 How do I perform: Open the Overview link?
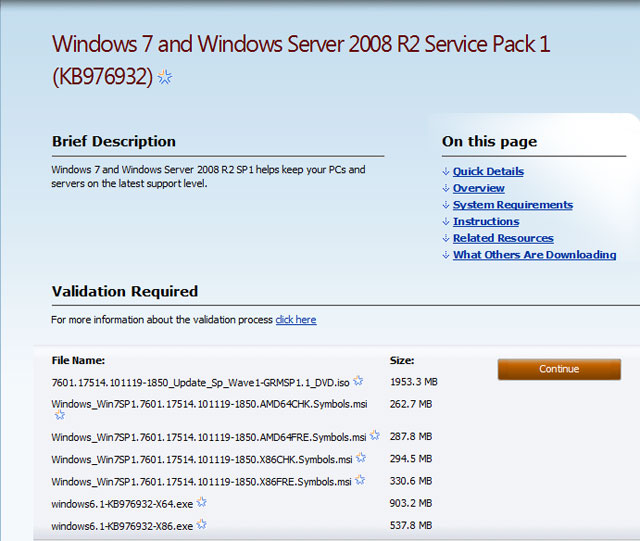pos(478,188)
